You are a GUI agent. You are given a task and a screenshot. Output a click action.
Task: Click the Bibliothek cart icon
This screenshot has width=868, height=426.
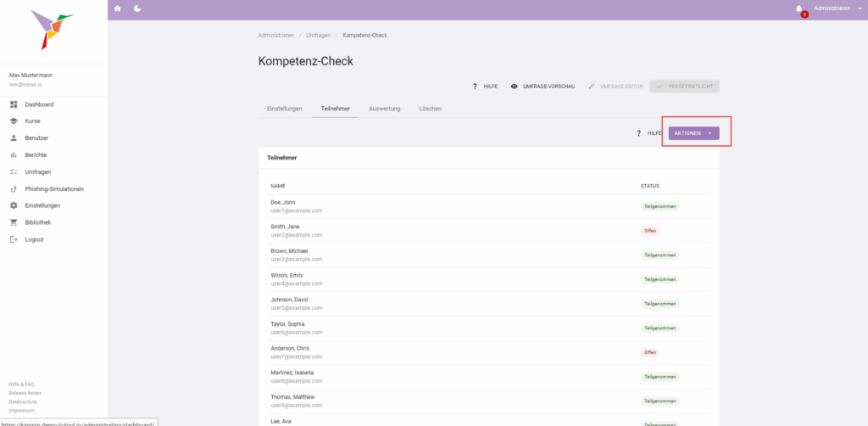pos(14,222)
